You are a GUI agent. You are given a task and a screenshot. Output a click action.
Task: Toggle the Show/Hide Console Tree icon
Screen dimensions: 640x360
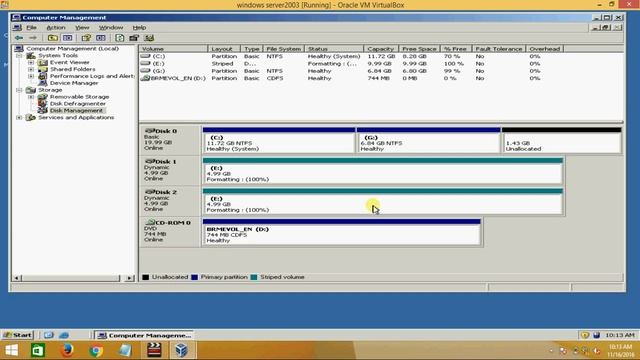[x=68, y=38]
